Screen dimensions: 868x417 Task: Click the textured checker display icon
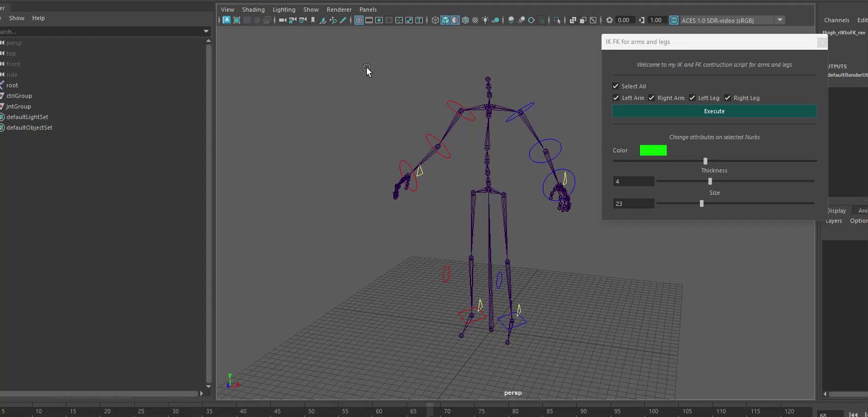[x=475, y=20]
